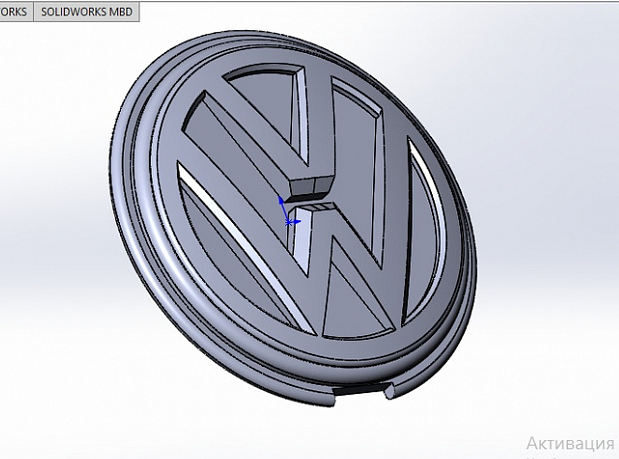Open the SOLIDWORKS MBD tab
The height and width of the screenshot is (459, 619).
click(86, 12)
